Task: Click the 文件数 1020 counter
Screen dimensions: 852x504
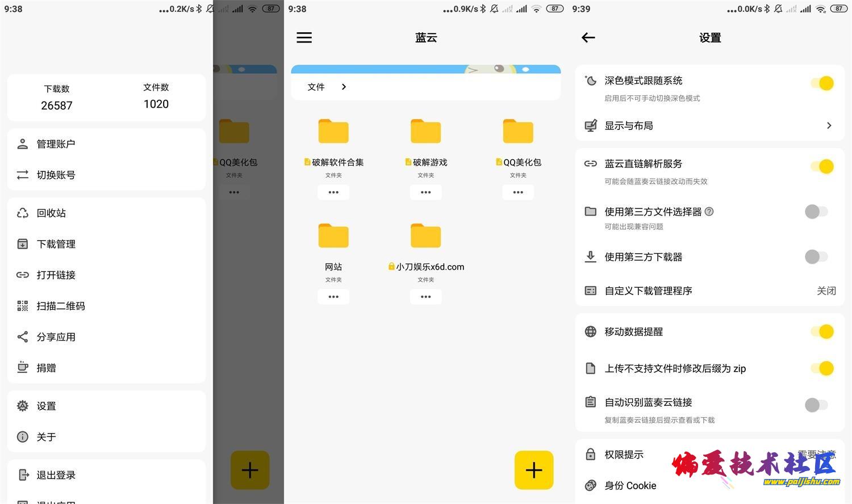Action: pyautogui.click(x=156, y=96)
